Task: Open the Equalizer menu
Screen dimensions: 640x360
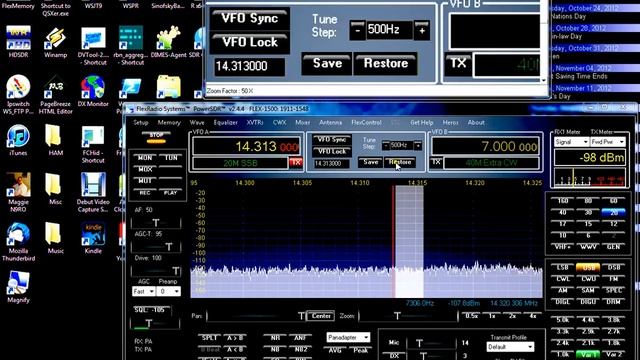Action: (226, 122)
